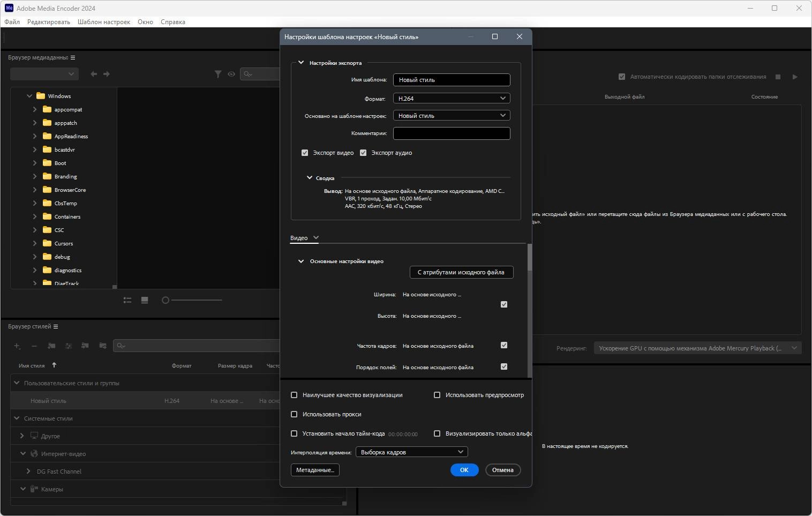Click the camera icon beside Камеры
812x516 pixels.
click(x=34, y=489)
